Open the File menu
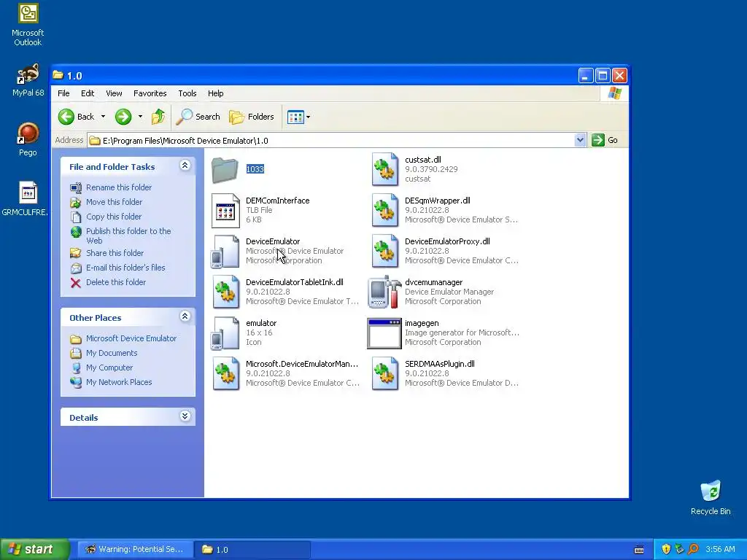 (63, 93)
